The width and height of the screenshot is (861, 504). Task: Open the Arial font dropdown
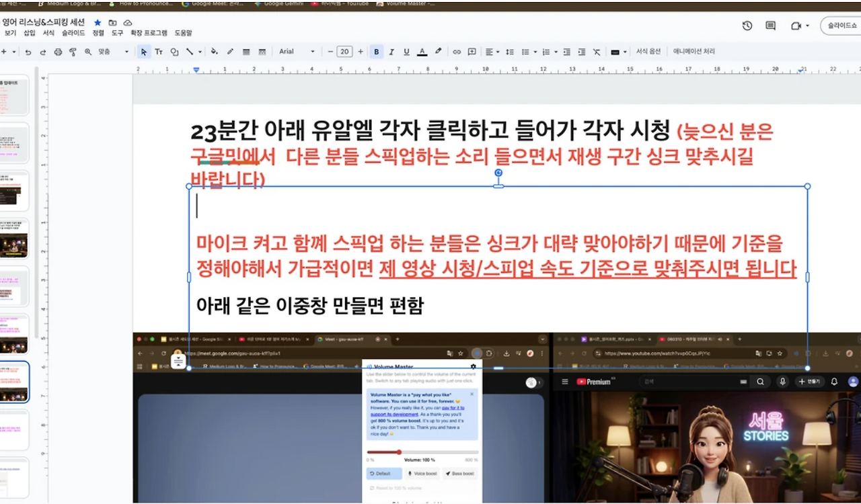(x=296, y=52)
